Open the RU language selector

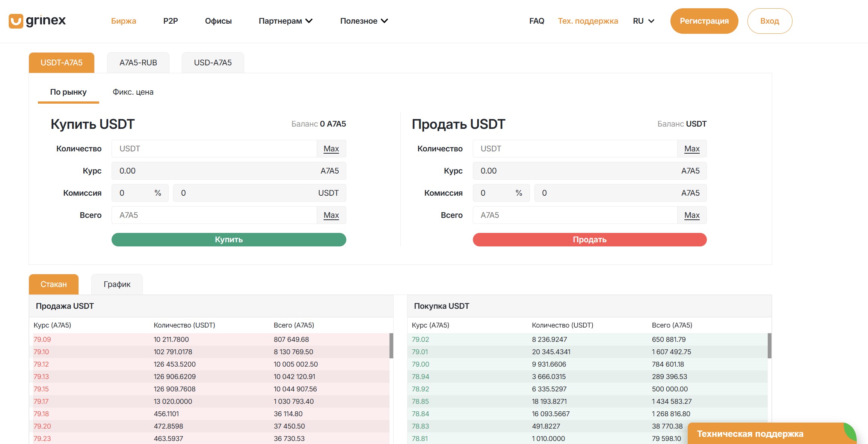click(x=643, y=21)
